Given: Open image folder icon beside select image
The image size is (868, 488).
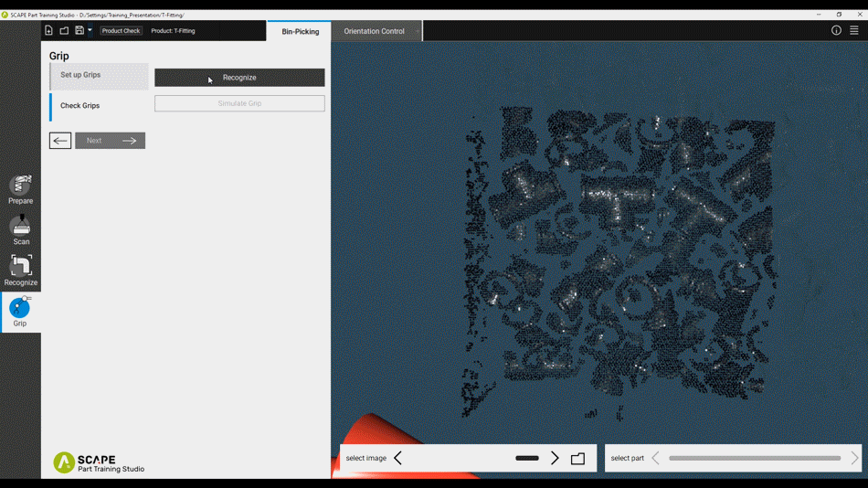Looking at the screenshot, I should coord(578,459).
